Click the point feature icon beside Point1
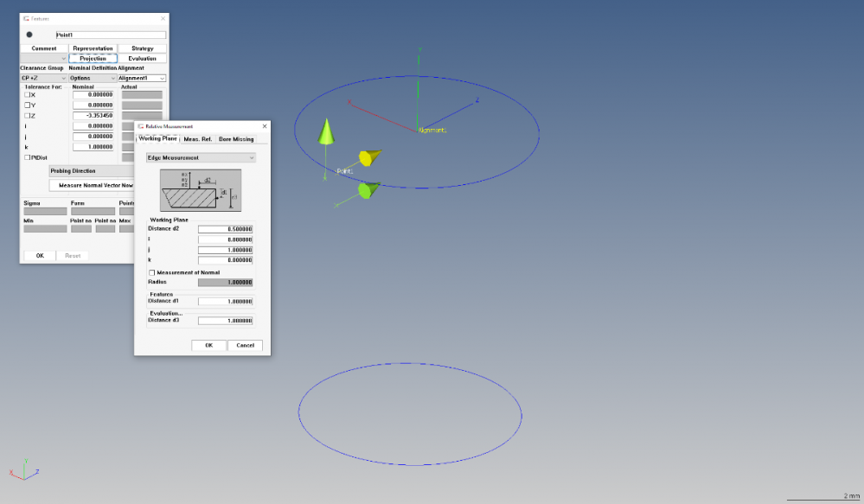 (x=29, y=35)
